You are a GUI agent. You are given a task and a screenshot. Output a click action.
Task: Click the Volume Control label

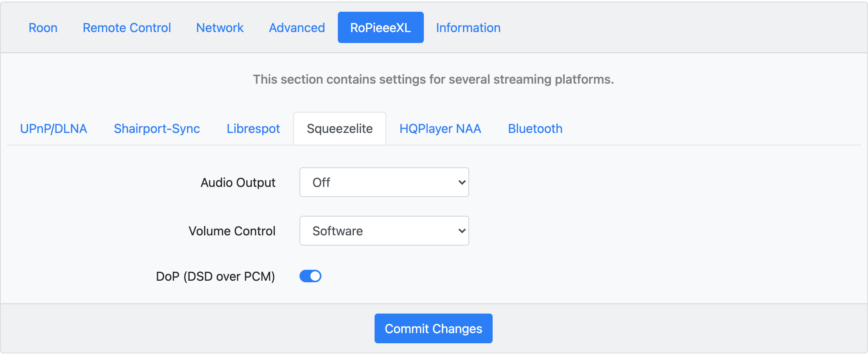tap(232, 231)
